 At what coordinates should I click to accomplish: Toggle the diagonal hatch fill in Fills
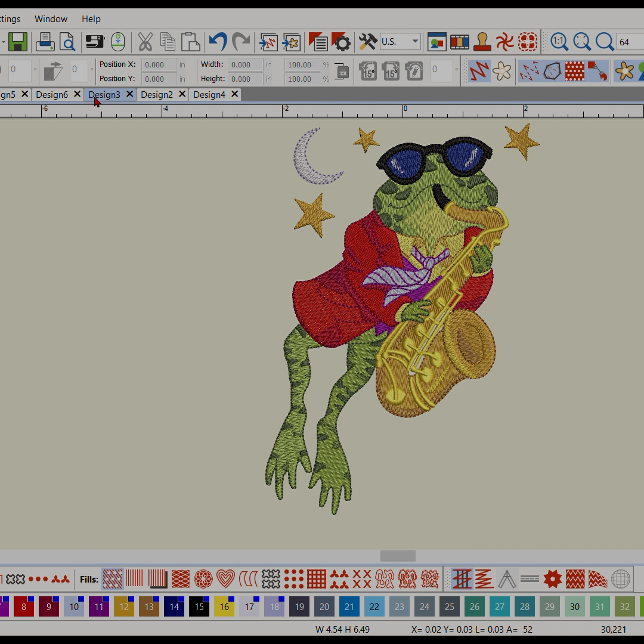click(x=113, y=579)
